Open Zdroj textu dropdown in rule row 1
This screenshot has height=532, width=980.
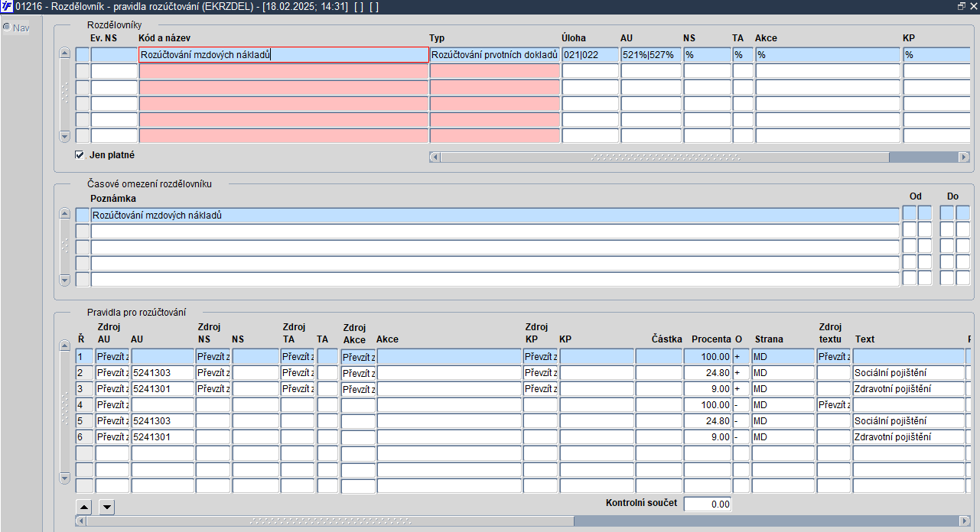click(x=834, y=356)
